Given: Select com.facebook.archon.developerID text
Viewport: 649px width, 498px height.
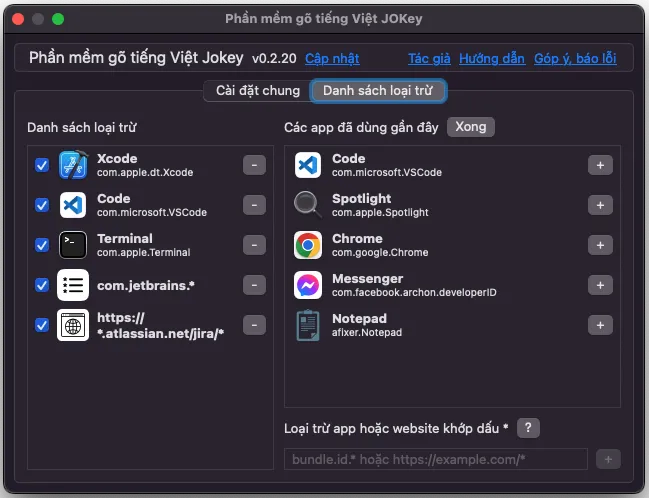Looking at the screenshot, I should point(414,293).
